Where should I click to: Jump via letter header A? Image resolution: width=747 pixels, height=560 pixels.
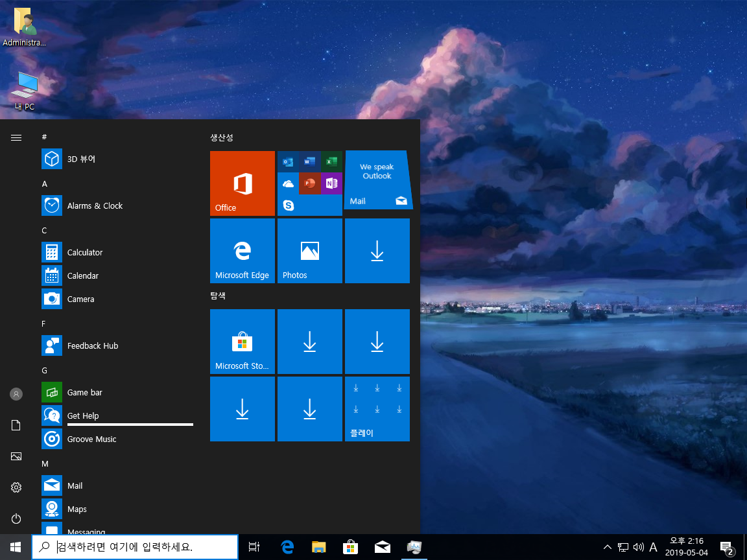(x=45, y=184)
